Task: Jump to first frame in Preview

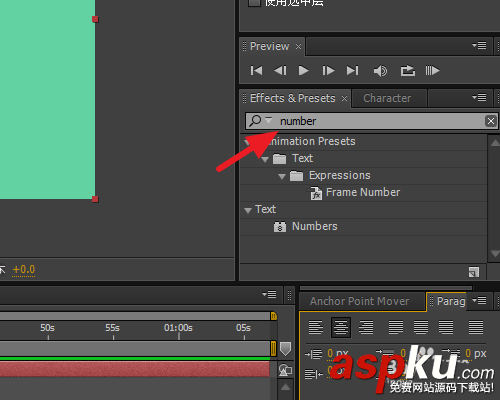Action: (x=256, y=71)
